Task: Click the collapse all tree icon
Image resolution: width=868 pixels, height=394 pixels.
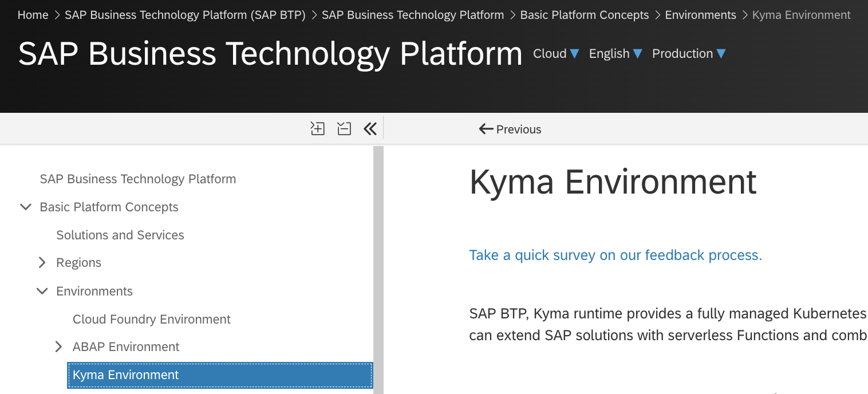Action: [344, 129]
